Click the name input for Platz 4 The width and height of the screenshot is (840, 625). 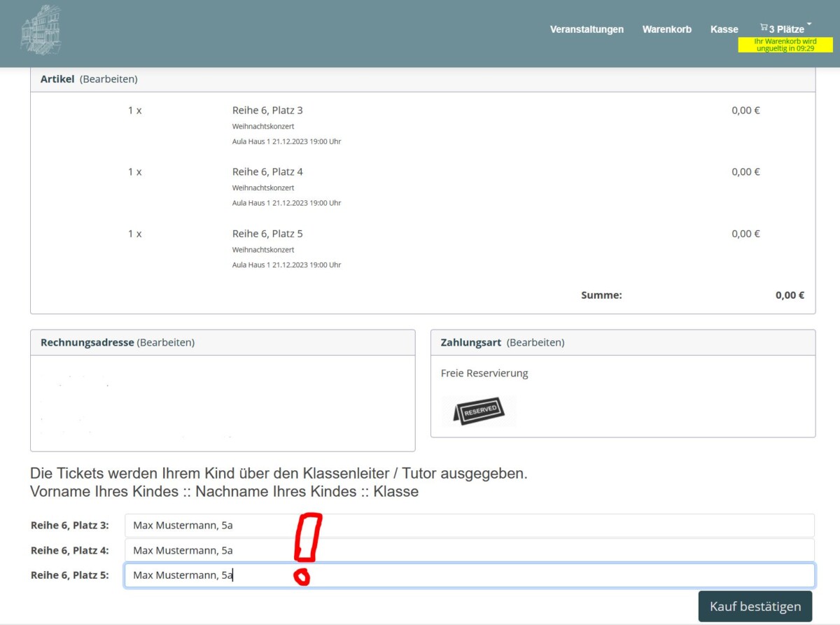pos(469,550)
